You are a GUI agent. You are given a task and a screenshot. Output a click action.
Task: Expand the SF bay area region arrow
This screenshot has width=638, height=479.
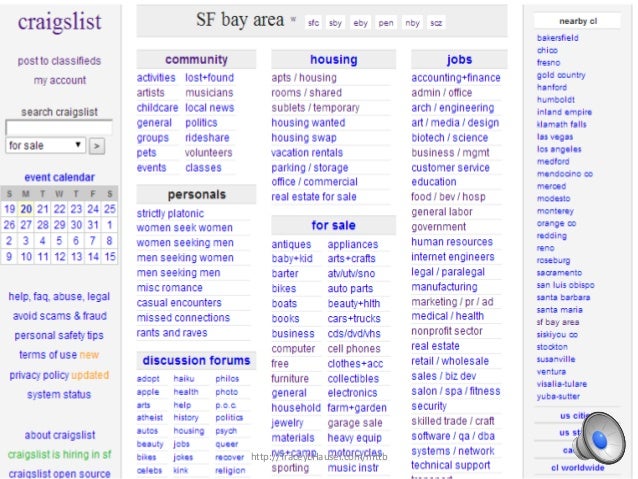[x=293, y=19]
